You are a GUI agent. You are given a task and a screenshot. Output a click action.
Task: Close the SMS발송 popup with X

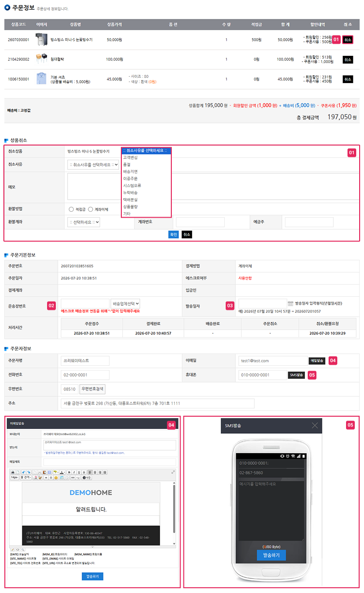[x=315, y=425]
